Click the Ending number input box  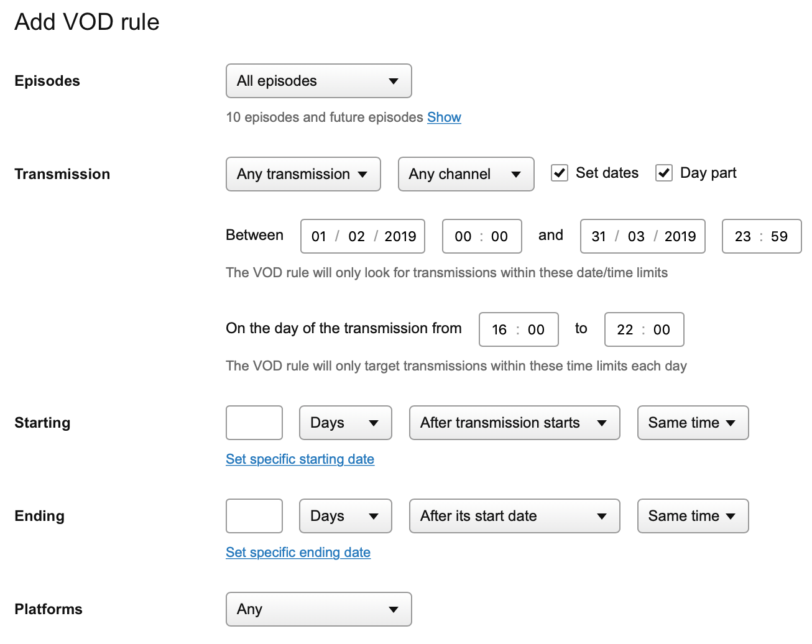pos(254,516)
